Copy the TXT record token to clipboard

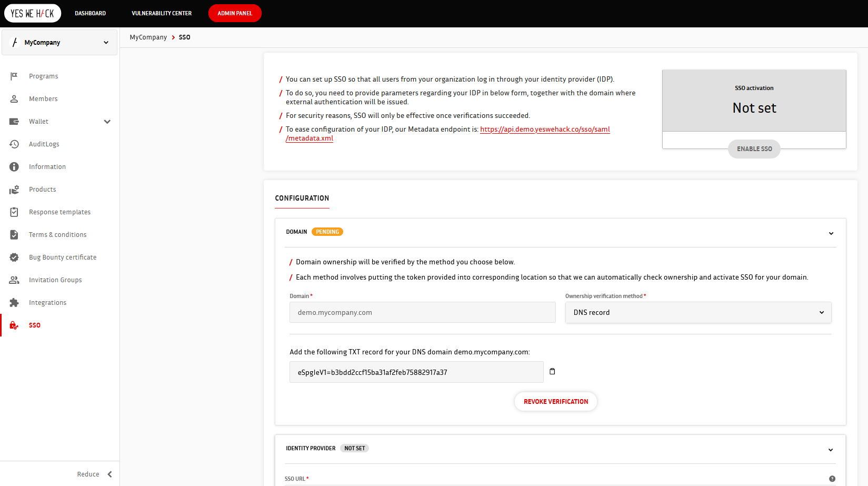(552, 371)
